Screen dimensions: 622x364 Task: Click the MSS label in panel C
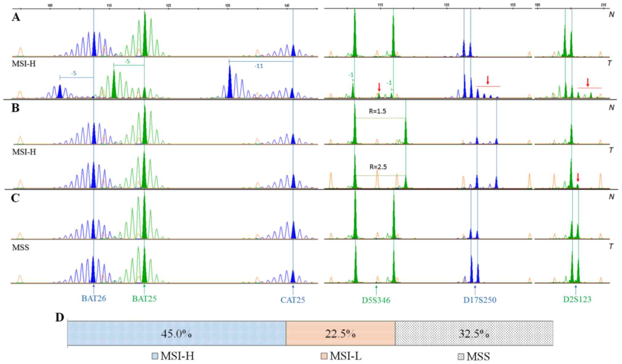pyautogui.click(x=21, y=248)
